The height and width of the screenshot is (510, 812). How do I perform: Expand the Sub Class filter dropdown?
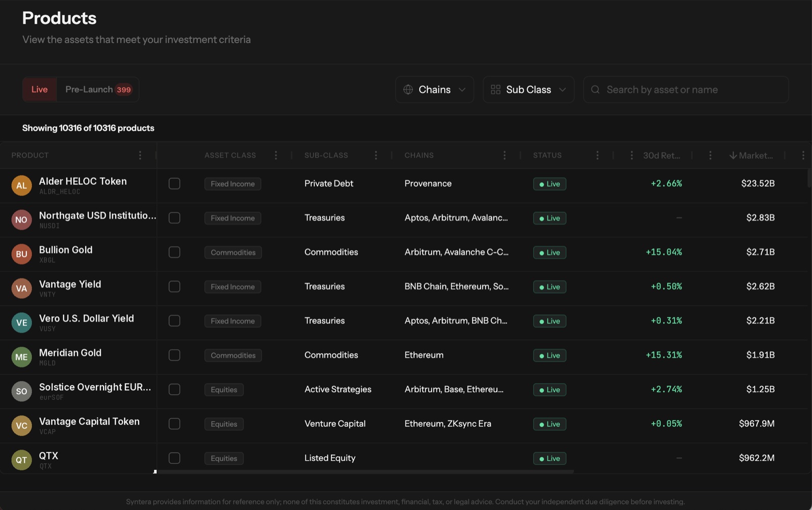(x=528, y=89)
